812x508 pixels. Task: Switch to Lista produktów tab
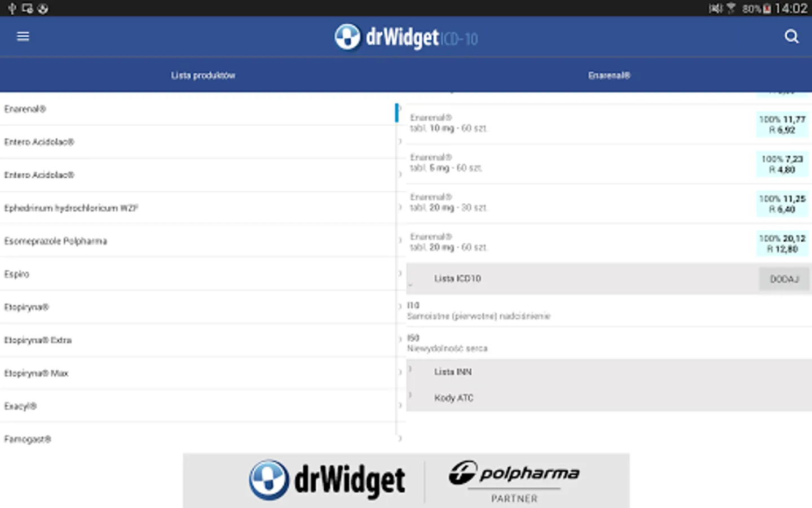pos(203,75)
